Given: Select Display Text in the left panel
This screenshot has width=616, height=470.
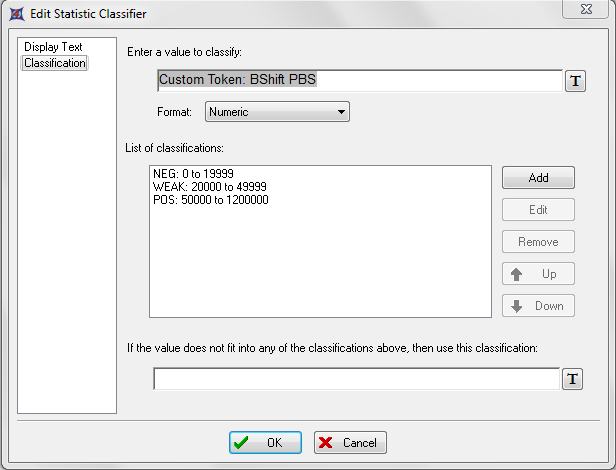Looking at the screenshot, I should tap(53, 47).
